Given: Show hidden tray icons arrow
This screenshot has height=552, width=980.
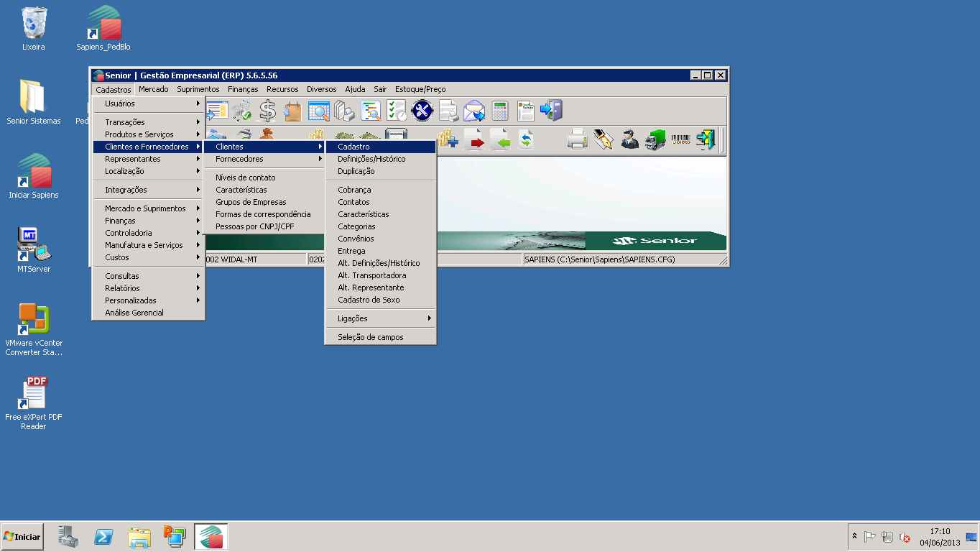Looking at the screenshot, I should 854,536.
